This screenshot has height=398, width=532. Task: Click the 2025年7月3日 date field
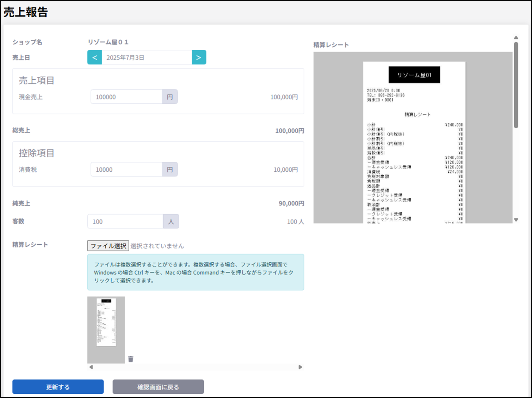tap(147, 57)
